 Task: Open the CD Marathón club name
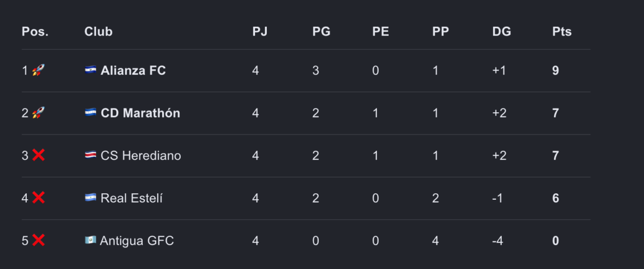coord(141,113)
